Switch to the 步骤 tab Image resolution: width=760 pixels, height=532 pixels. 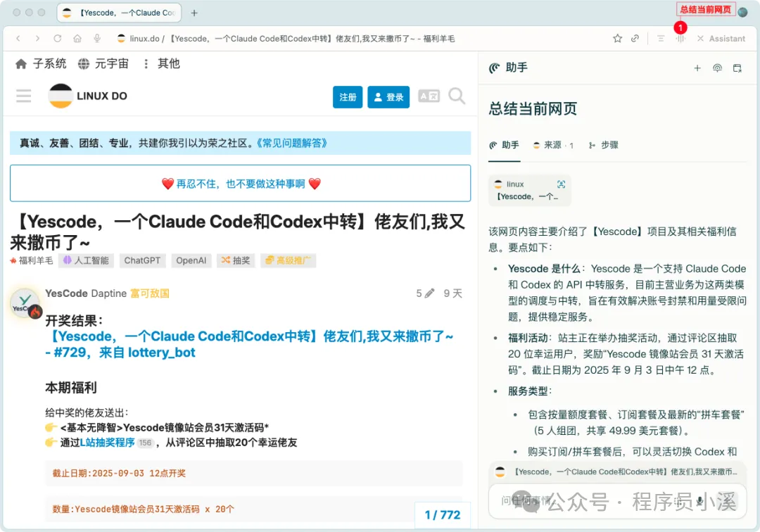coord(604,145)
